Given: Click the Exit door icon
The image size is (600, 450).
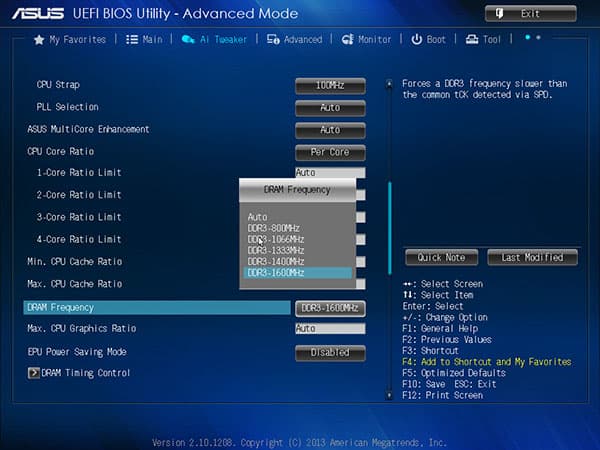Looking at the screenshot, I should (500, 14).
